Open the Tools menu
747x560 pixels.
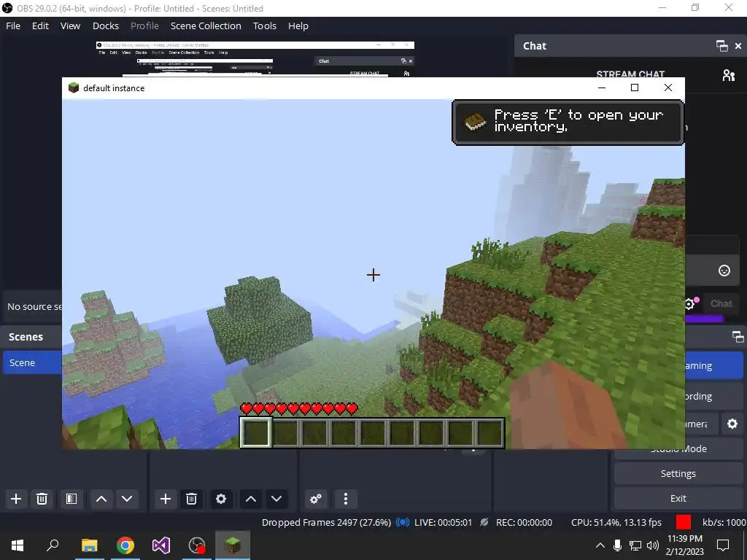(x=264, y=26)
